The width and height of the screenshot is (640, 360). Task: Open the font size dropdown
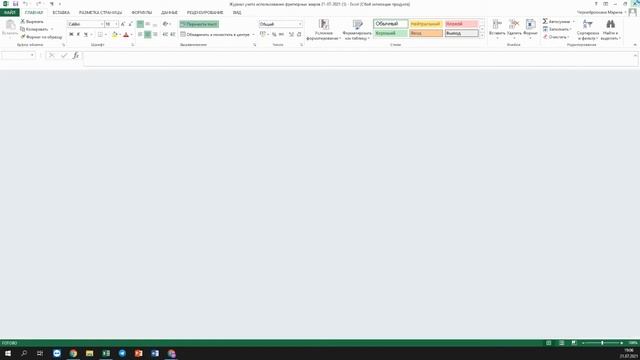116,24
